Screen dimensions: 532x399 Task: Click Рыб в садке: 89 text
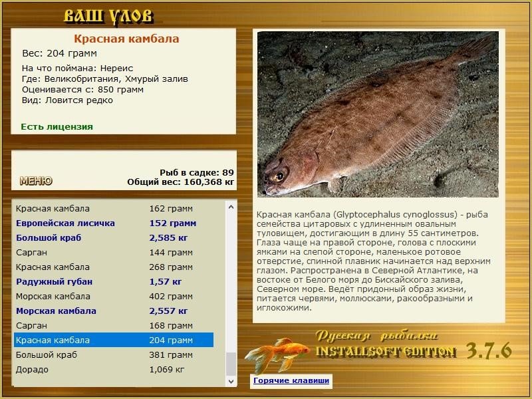click(x=197, y=172)
